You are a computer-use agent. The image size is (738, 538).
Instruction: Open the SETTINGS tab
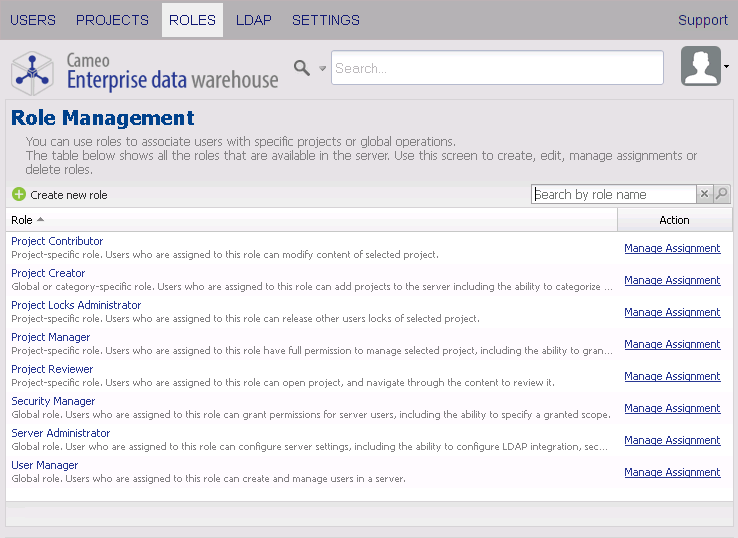pos(326,20)
